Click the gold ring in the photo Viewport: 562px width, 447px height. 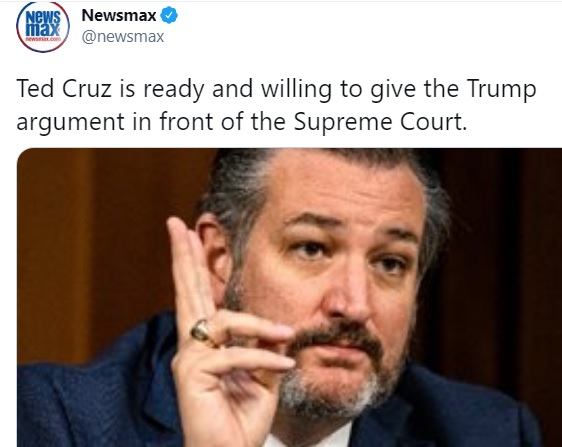pyautogui.click(x=201, y=331)
